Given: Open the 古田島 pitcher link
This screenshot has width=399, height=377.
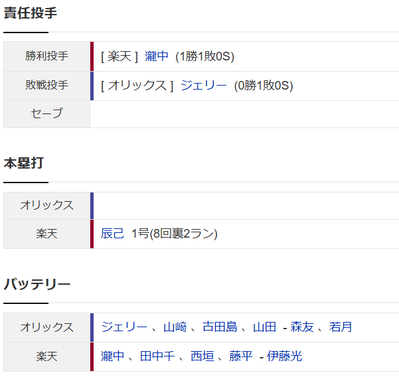Looking at the screenshot, I should (220, 327).
